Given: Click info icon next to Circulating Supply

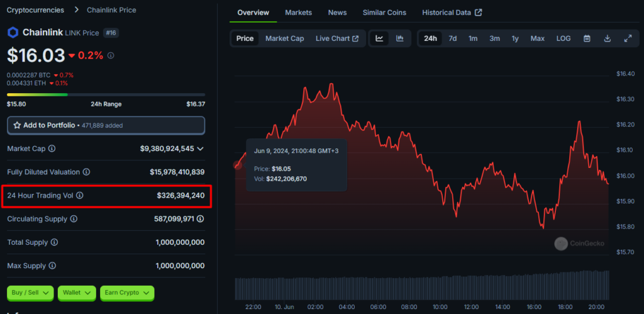Looking at the screenshot, I should click(74, 219).
